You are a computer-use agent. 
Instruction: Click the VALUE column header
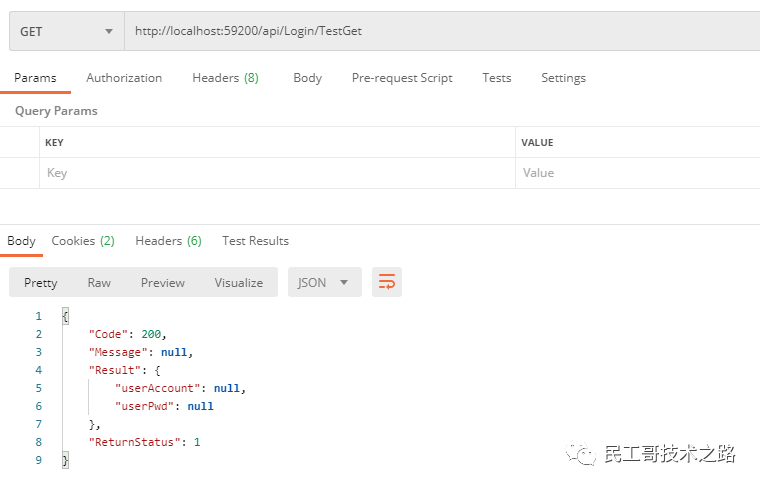click(537, 142)
